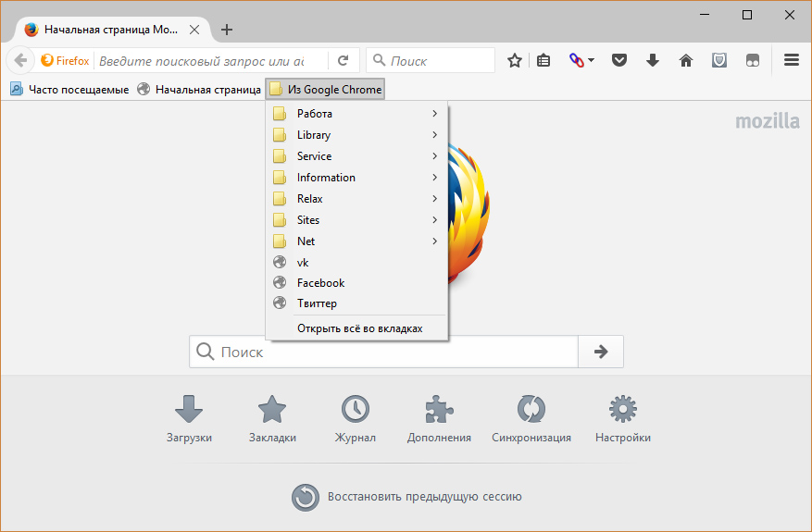This screenshot has width=812, height=532.
Task: Click the Pocket icon
Action: tap(619, 60)
